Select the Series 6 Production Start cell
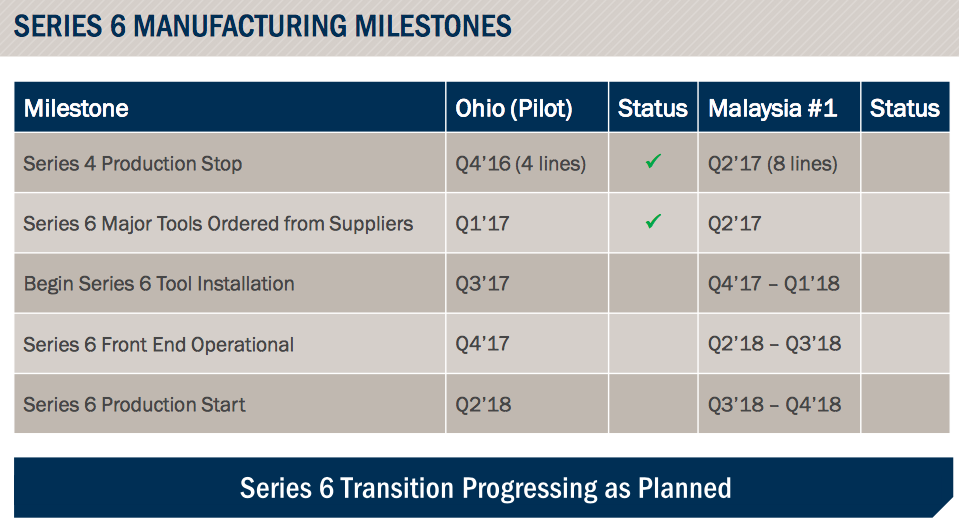Image resolution: width=959 pixels, height=527 pixels. (x=134, y=404)
